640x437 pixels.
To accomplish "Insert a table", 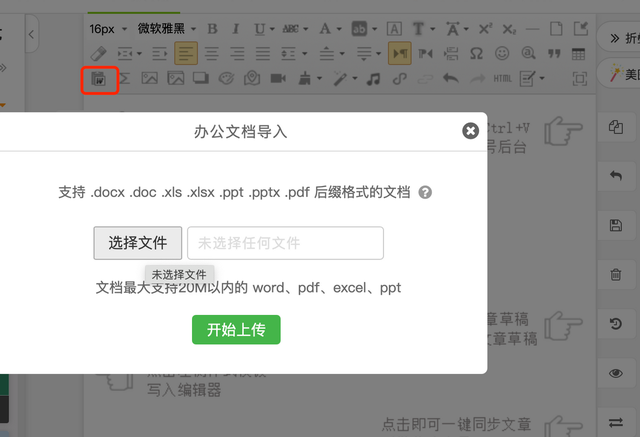I will click(578, 53).
